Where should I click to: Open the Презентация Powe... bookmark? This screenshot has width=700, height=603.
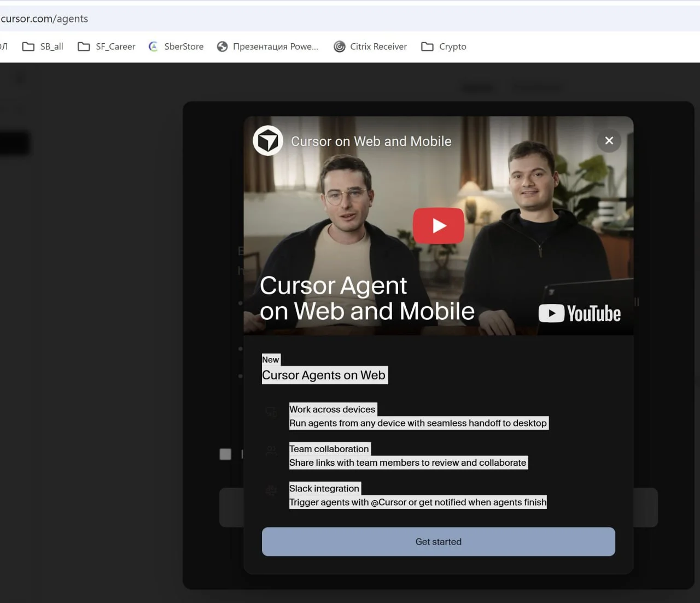tap(267, 46)
